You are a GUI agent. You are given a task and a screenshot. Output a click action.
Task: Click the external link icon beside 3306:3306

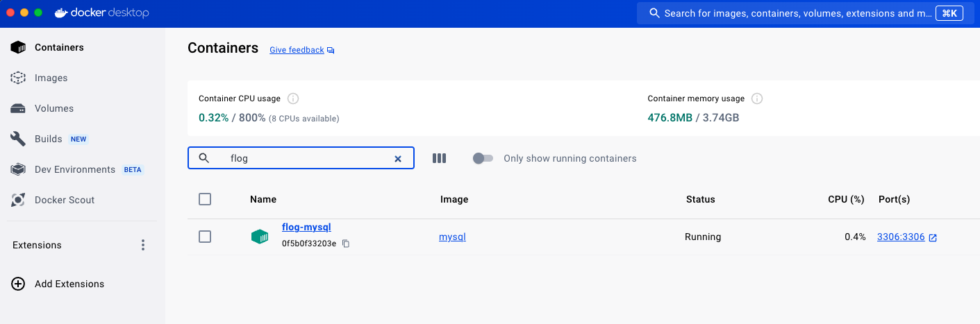[933, 237]
